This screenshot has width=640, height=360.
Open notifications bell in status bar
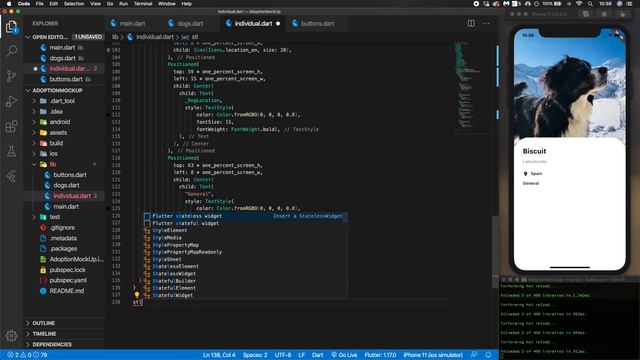tap(488, 355)
